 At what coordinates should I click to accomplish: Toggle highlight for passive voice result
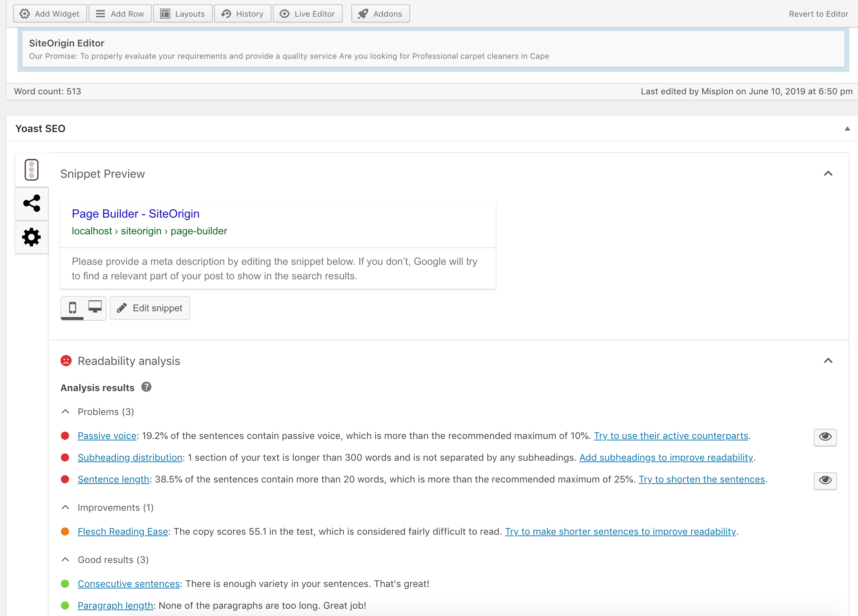825,437
